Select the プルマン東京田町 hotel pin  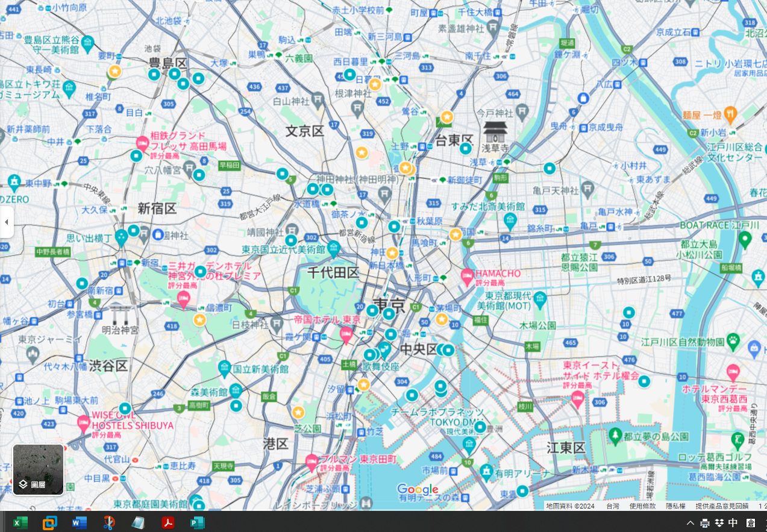[311, 462]
